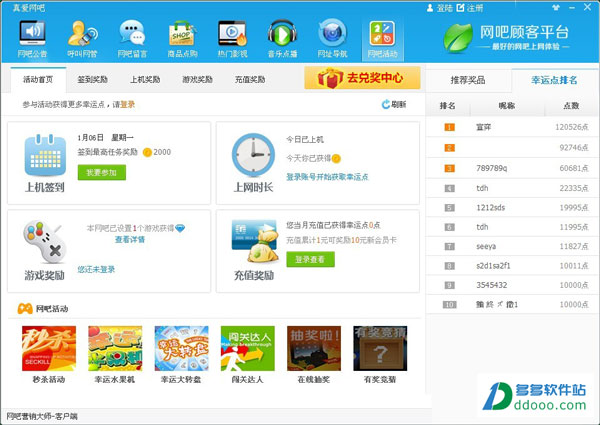The width and height of the screenshot is (600, 425).
Task: Open the 有奖竞猜 thumbnail
Action: click(380, 348)
